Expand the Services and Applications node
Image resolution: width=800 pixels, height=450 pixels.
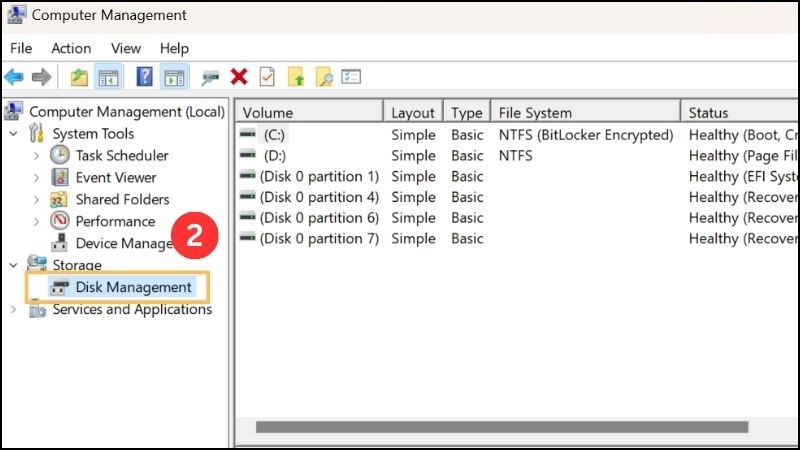pos(14,310)
